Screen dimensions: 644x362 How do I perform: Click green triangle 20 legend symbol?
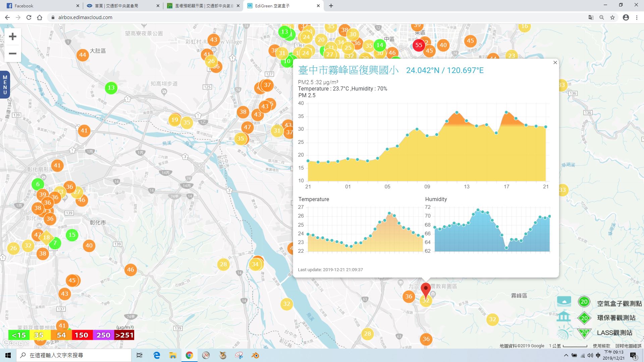pos(584,333)
